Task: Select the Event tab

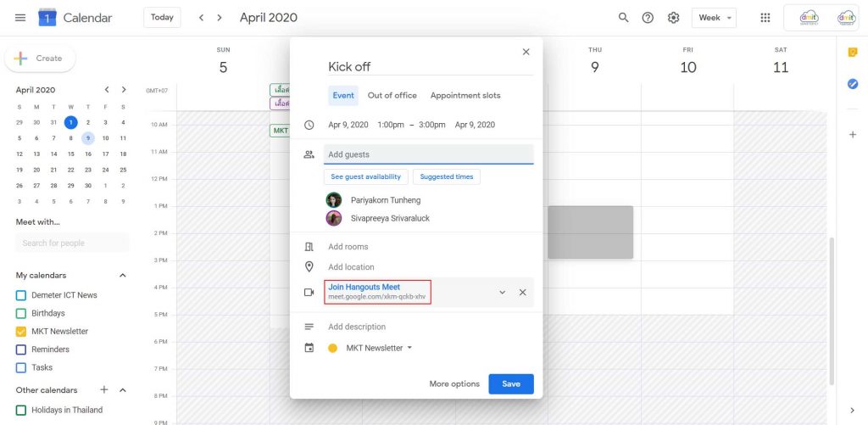Action: point(343,95)
